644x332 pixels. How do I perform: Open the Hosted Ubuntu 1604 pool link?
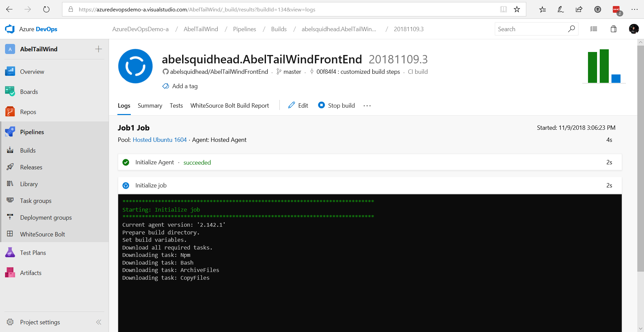160,140
